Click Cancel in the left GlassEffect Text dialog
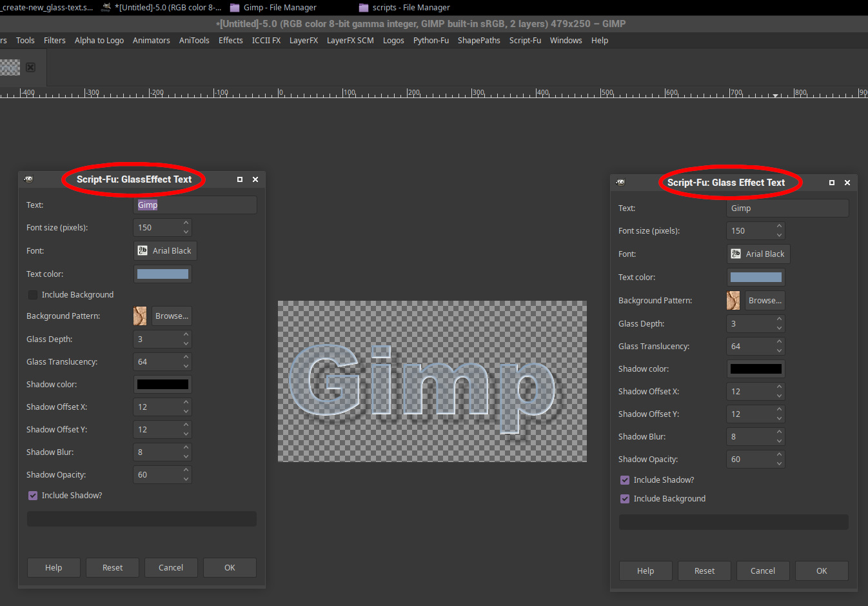868x606 pixels. click(x=171, y=568)
